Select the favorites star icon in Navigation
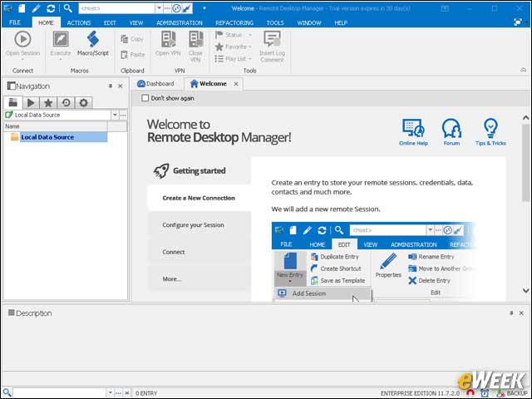The height and width of the screenshot is (399, 532). (48, 102)
